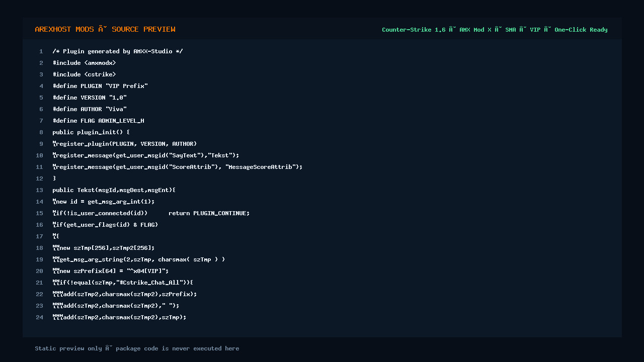Click the register_message line containing "ScoreAttrib"

pyautogui.click(x=178, y=167)
